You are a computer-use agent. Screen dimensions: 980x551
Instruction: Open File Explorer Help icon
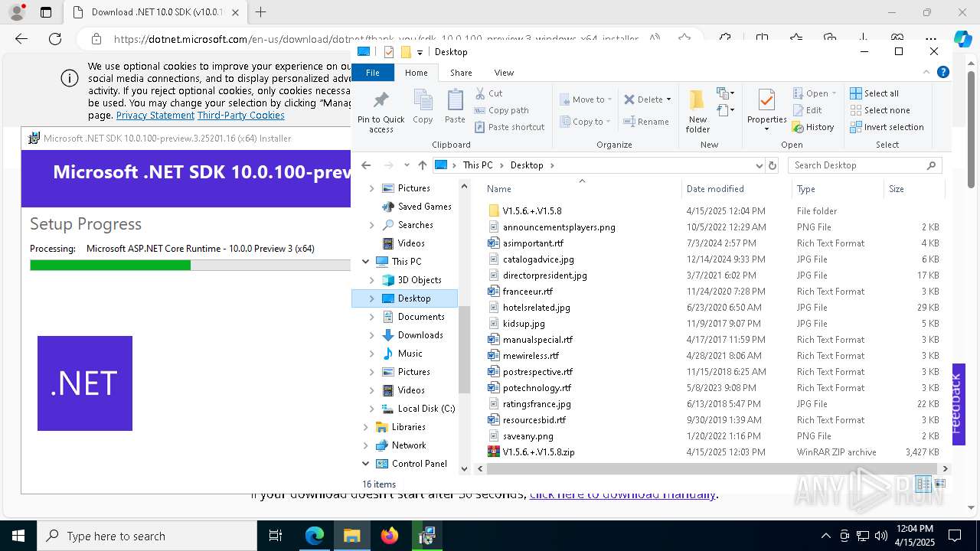click(943, 72)
